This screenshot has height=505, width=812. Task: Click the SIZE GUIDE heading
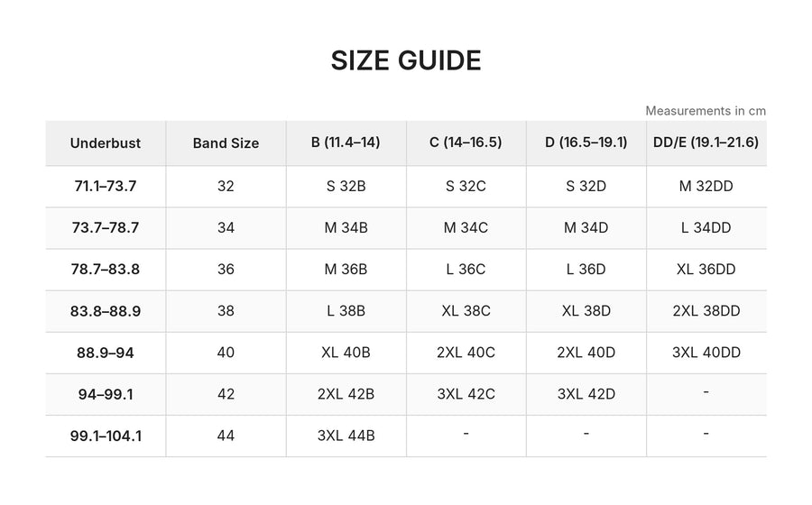(406, 60)
